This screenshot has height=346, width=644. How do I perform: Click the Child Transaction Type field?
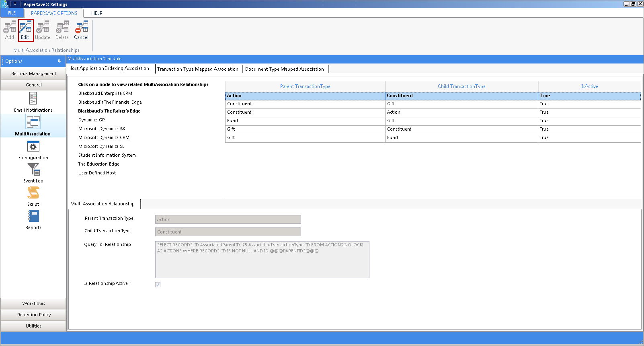pos(228,232)
